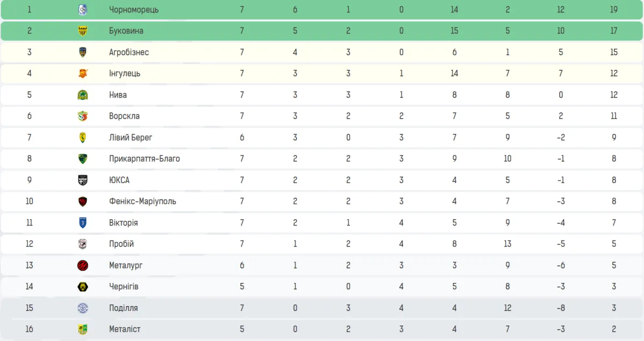This screenshot has width=644, height=341.
Task: Click the Вікторія blue shield emblem
Action: click(83, 222)
